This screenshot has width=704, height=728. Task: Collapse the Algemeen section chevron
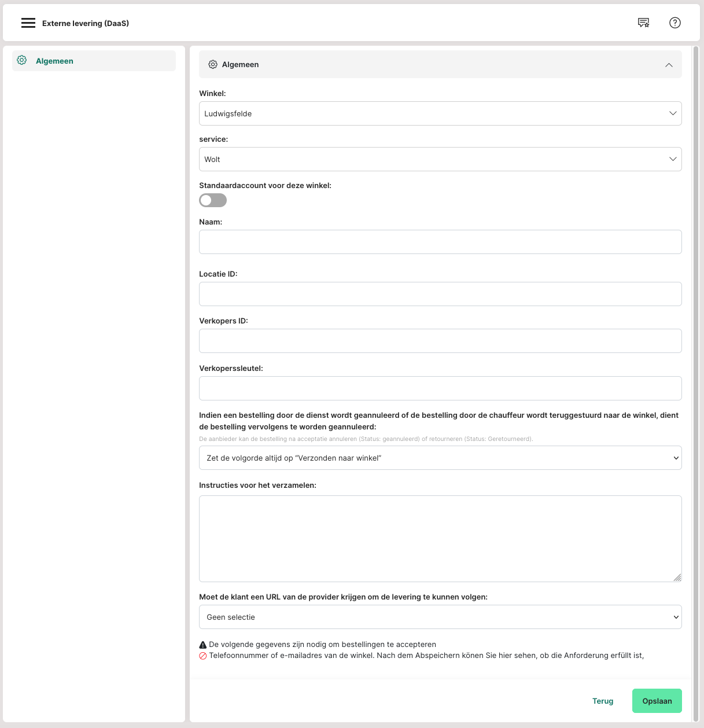[669, 65]
